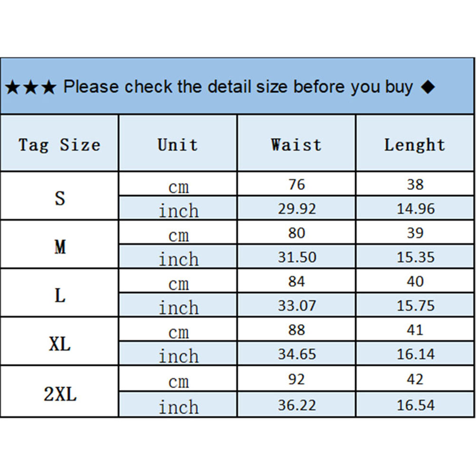Click the 'L' tag size cell
Screen dimensions: 476x476
[x=59, y=295]
